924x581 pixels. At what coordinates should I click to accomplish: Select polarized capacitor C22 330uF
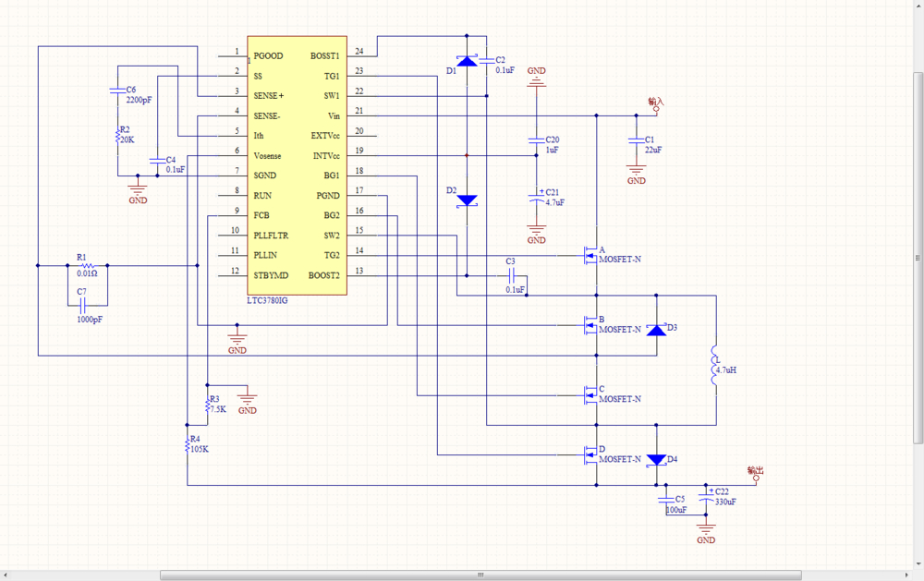706,497
